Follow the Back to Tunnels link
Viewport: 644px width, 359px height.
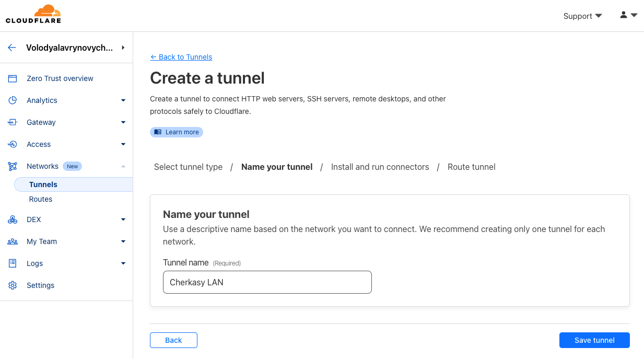181,57
